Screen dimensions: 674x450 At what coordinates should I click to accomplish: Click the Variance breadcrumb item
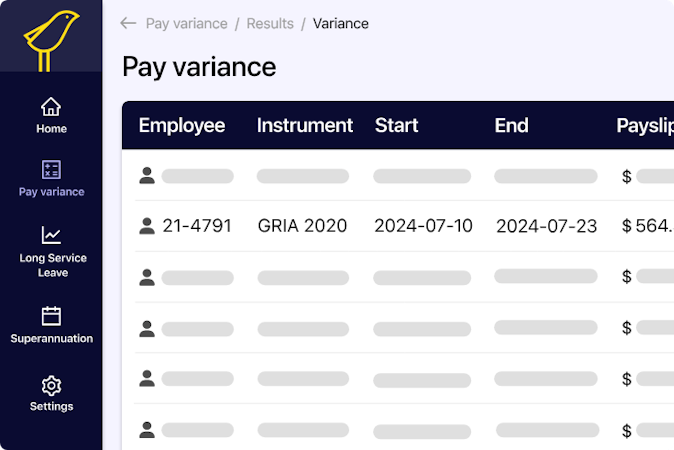341,23
